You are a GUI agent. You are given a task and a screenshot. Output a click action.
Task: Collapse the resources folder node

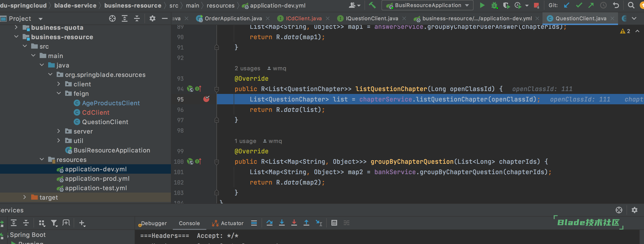pyautogui.click(x=42, y=160)
